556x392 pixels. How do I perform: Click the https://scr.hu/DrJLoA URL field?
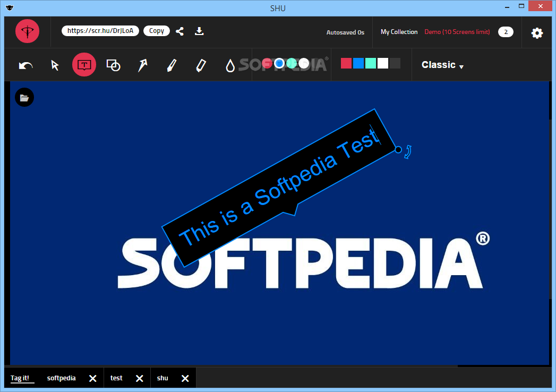(x=100, y=31)
